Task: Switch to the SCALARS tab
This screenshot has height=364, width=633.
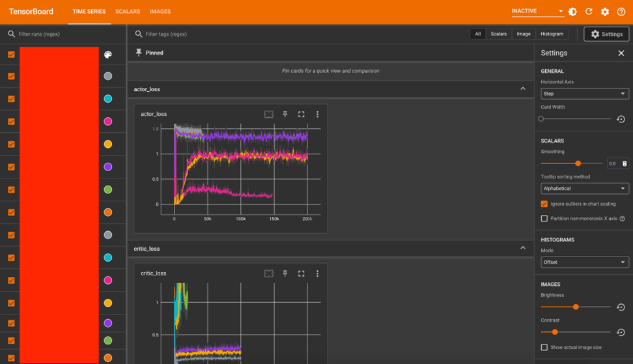Action: tap(128, 12)
